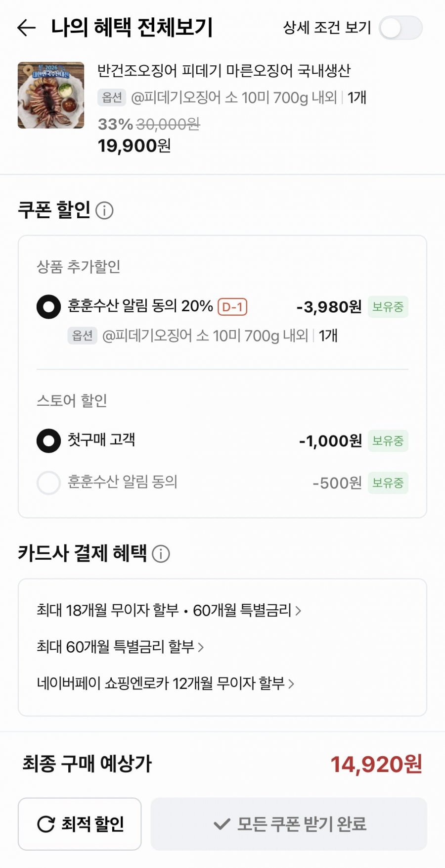Expand 최대 60개월 특별금리 할부 row
Viewport: 445px width, 868px height.
coord(120,647)
